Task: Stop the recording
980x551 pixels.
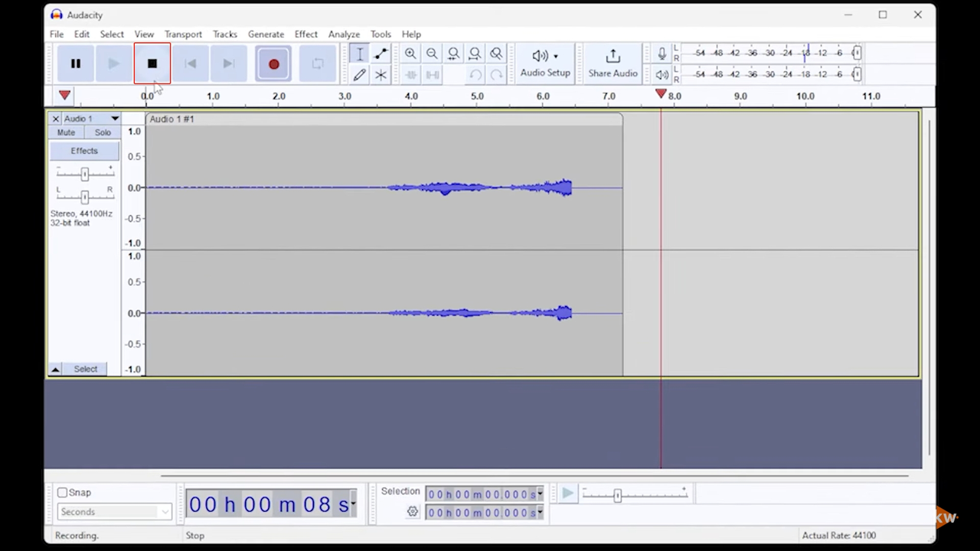Action: tap(152, 64)
